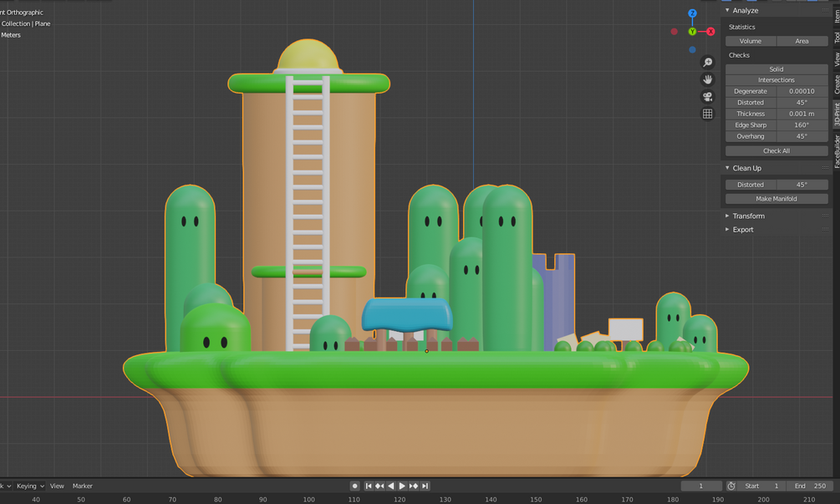Click the Volume statistics button
Image resolution: width=840 pixels, height=504 pixels.
751,41
